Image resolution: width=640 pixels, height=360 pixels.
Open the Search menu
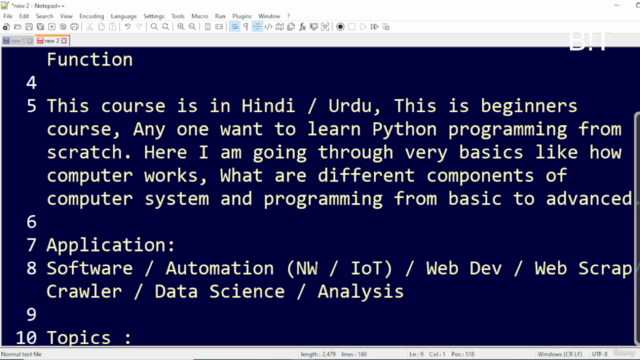[x=44, y=16]
